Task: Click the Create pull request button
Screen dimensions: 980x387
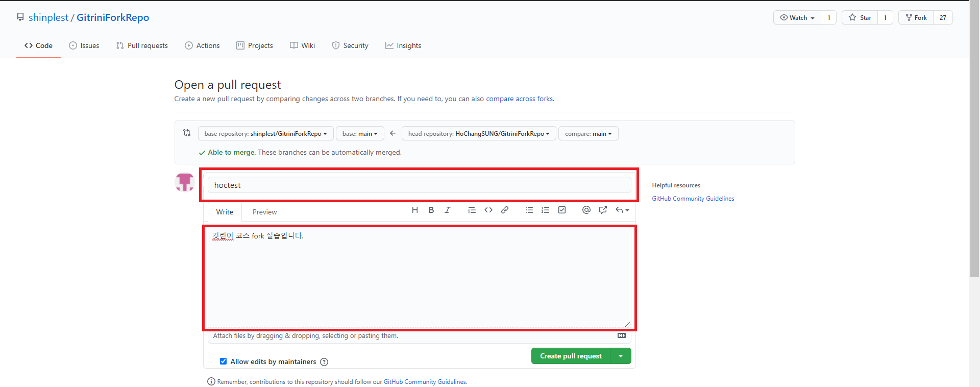Action: pyautogui.click(x=571, y=356)
